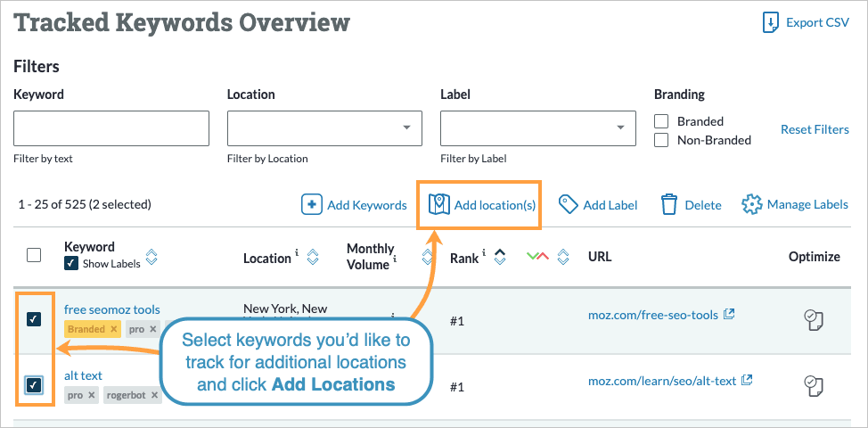The width and height of the screenshot is (868, 428).
Task: Click the Add Keywords plus icon
Action: pos(312,205)
